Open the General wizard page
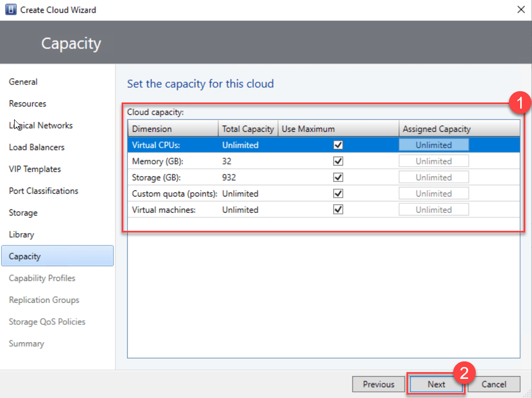532x398 pixels. [23, 82]
